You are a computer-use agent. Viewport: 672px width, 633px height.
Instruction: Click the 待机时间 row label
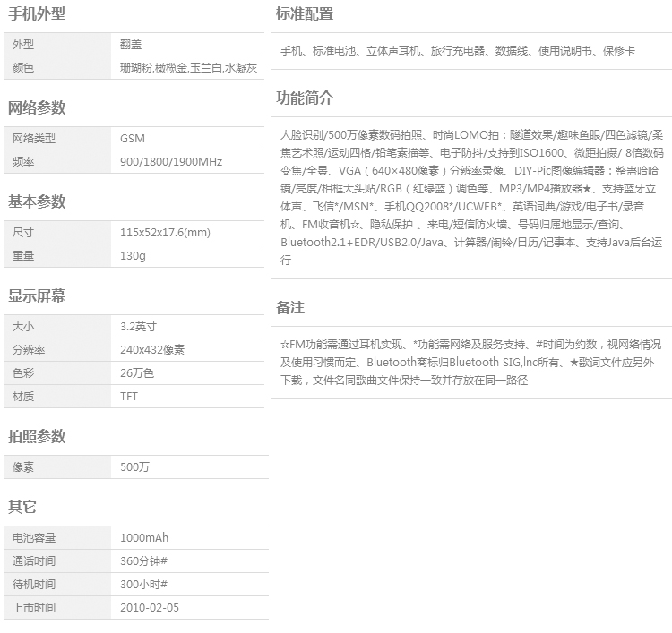click(34, 585)
